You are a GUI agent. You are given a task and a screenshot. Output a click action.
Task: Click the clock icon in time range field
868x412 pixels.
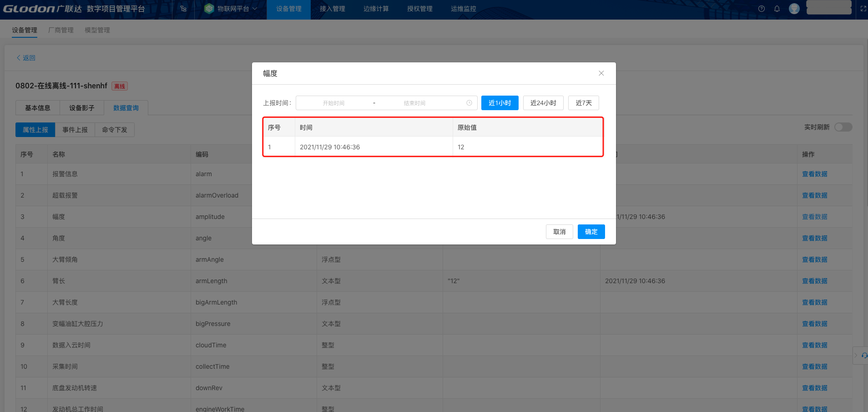[x=469, y=103]
